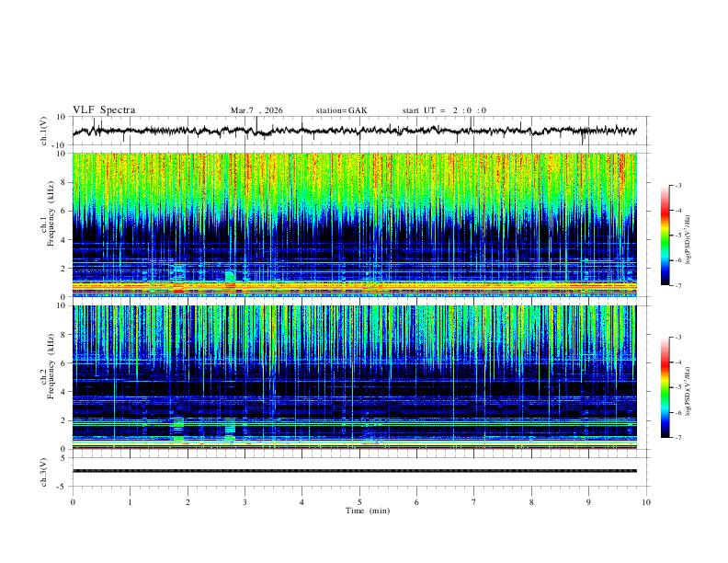Click the '-3' tick on ch.1 colorbar
Image resolution: width=728 pixels, height=563 pixels.
click(x=677, y=185)
